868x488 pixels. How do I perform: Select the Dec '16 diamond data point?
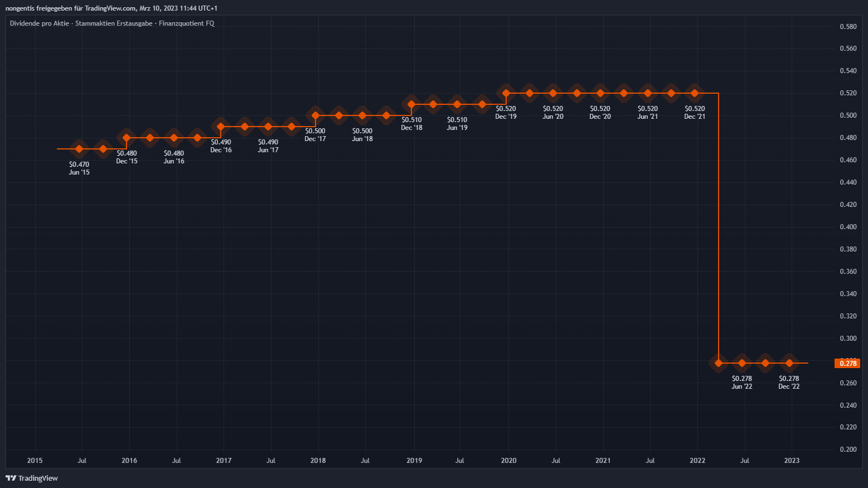click(221, 127)
